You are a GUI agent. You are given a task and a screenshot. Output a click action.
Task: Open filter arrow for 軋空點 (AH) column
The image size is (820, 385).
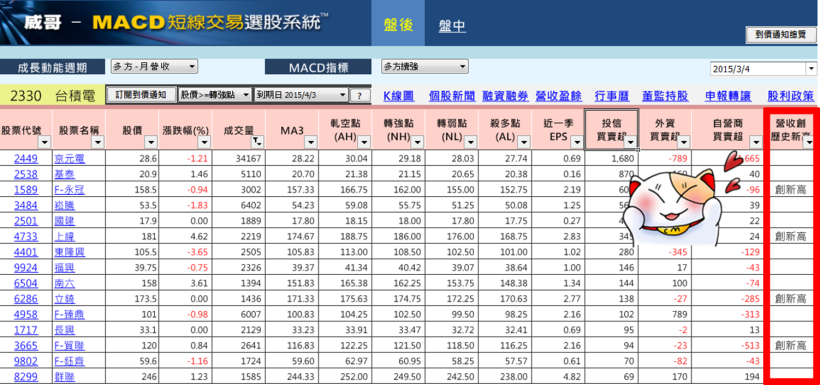click(x=365, y=142)
